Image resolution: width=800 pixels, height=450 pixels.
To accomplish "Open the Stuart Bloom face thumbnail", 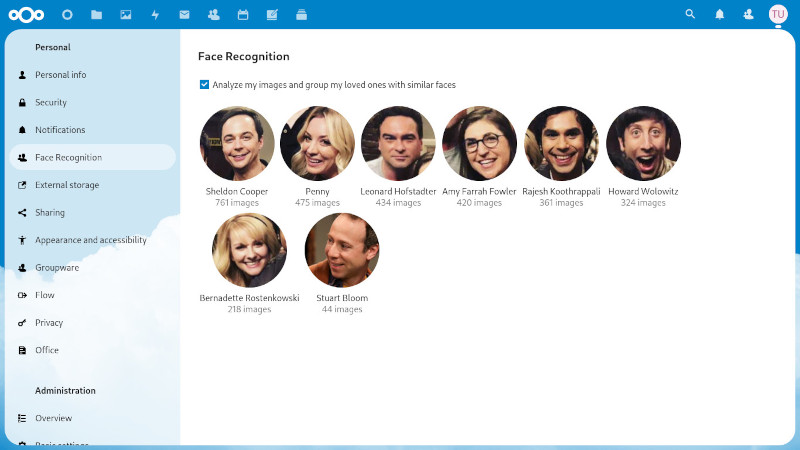I will pyautogui.click(x=342, y=250).
